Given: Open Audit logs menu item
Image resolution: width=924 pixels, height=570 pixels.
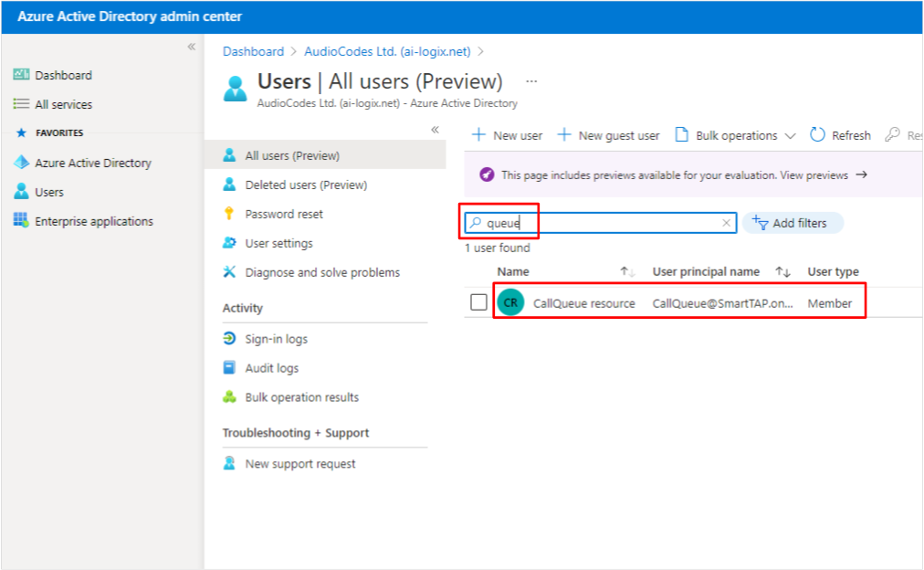Looking at the screenshot, I should pos(272,368).
